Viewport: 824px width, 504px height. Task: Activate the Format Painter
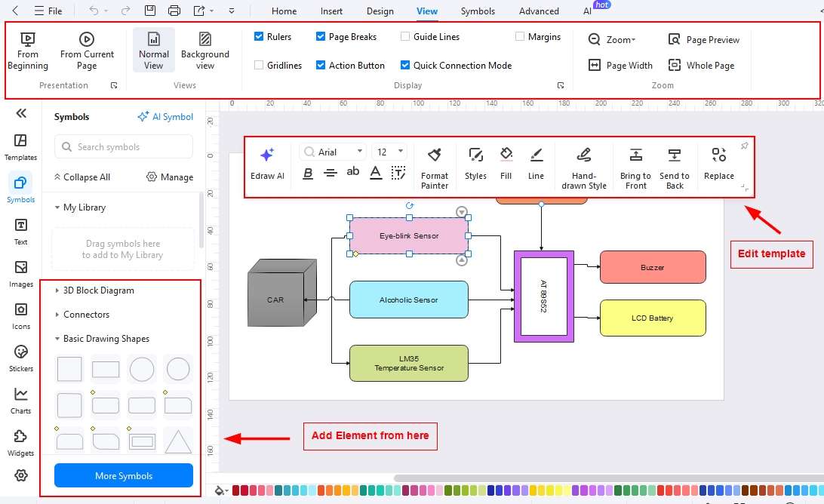[435, 162]
